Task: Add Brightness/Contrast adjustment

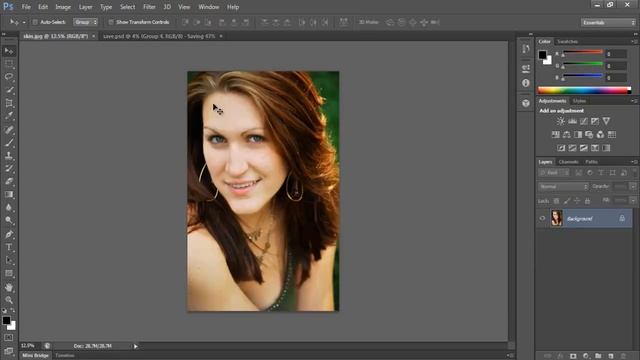Action: pyautogui.click(x=561, y=121)
